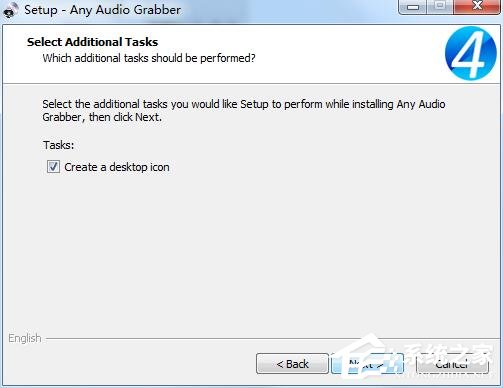Go back with the < Back button
The width and height of the screenshot is (503, 388).
[x=292, y=364]
